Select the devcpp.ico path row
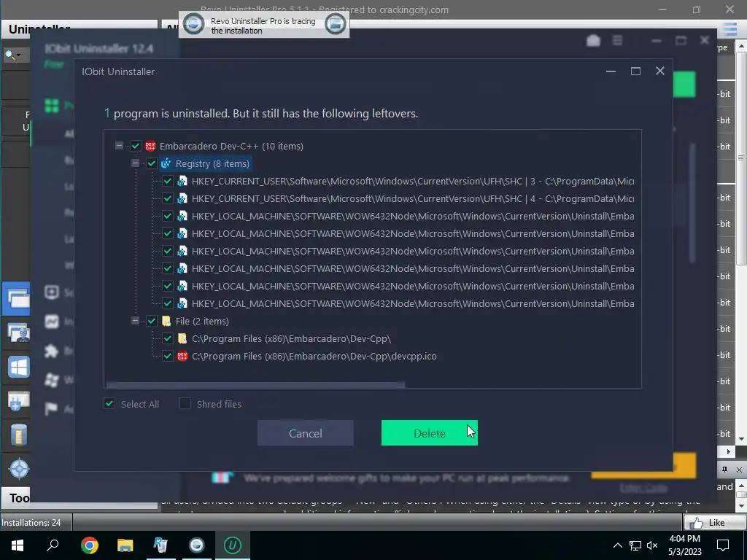747x560 pixels. pos(314,356)
